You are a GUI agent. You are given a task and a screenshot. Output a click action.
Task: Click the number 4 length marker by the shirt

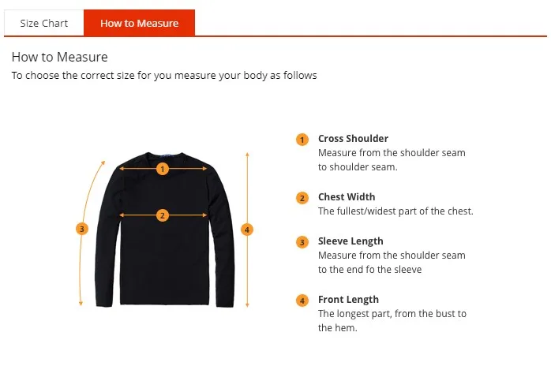(x=247, y=229)
